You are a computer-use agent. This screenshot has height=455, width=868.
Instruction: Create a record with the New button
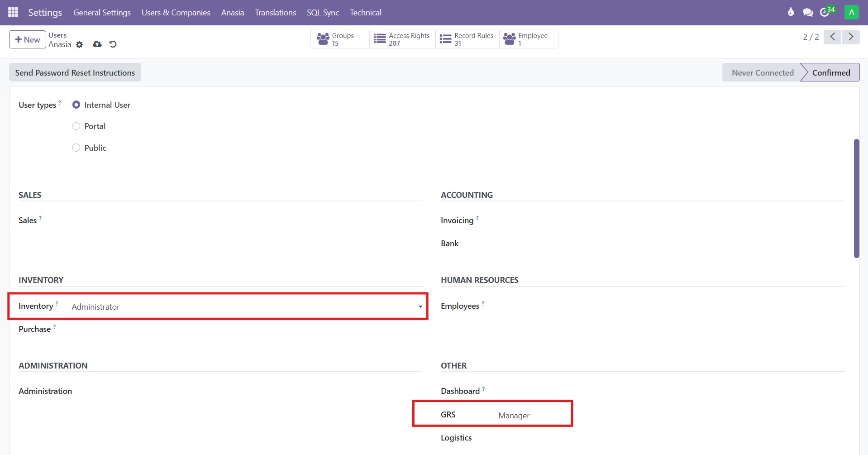[27, 39]
